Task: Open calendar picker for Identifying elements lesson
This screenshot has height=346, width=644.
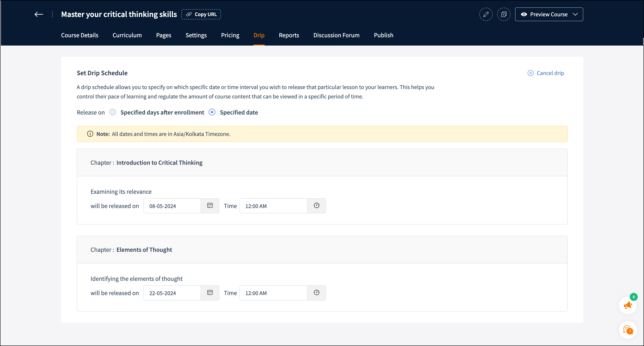Action: (210, 292)
